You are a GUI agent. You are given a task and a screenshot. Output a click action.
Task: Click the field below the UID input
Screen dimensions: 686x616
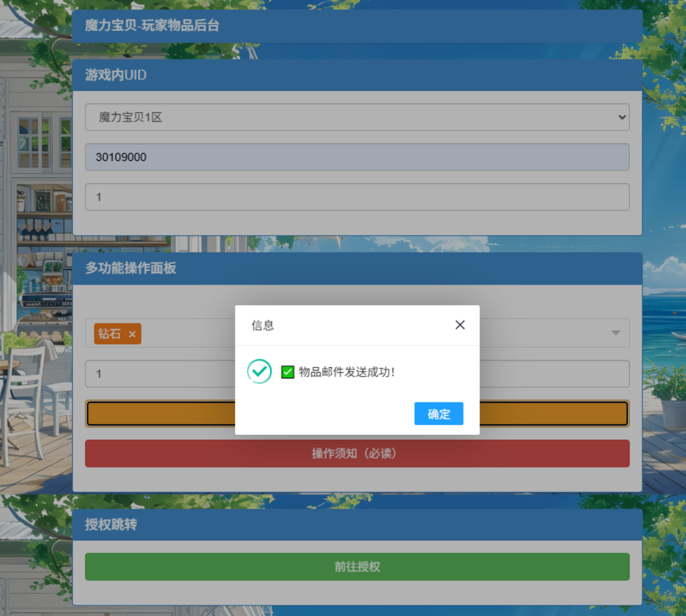click(x=357, y=197)
